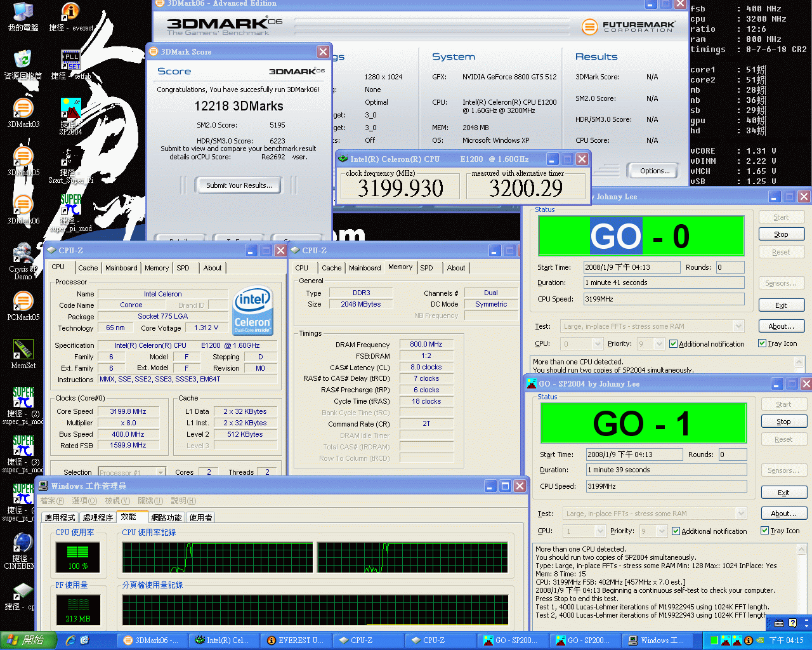Open the super_pi_mod shortcut (3) icon
812x650 pixels.
click(x=23, y=454)
